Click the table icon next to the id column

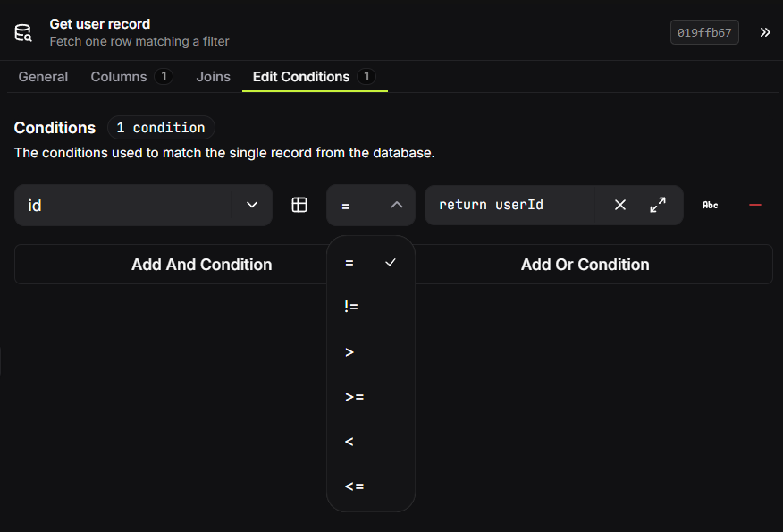(x=299, y=205)
